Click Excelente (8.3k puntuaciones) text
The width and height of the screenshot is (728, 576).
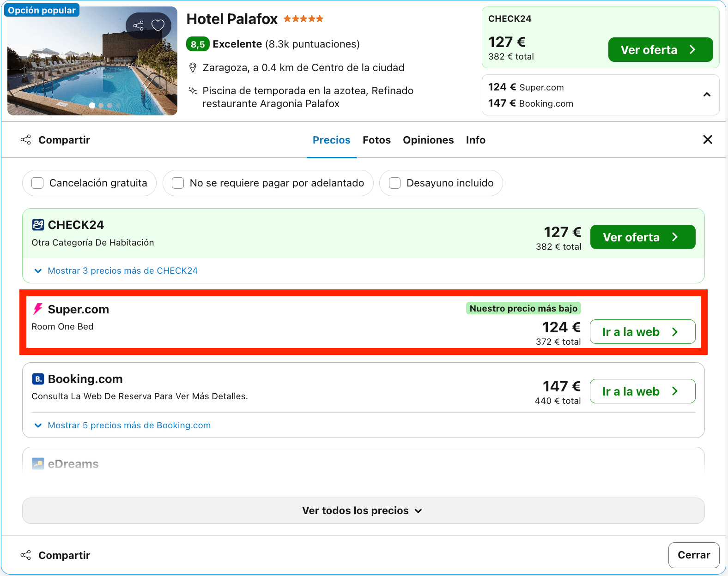(x=286, y=44)
